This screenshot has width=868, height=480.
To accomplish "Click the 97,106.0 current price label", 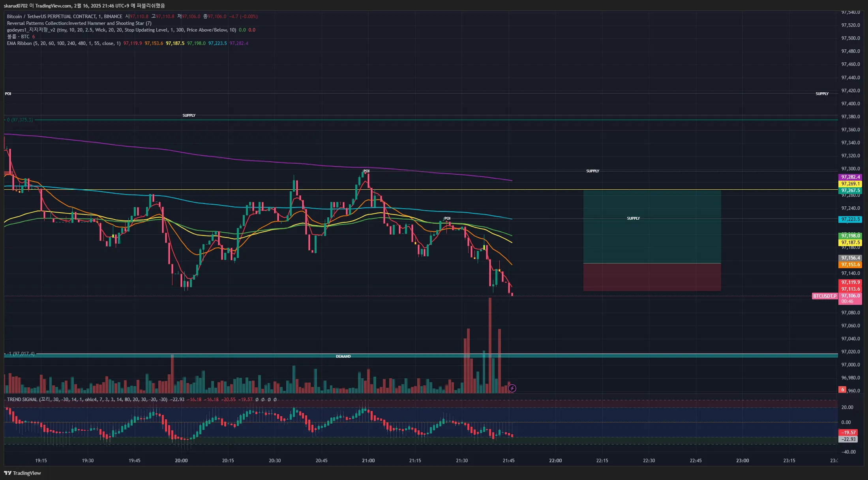I will [x=850, y=296].
